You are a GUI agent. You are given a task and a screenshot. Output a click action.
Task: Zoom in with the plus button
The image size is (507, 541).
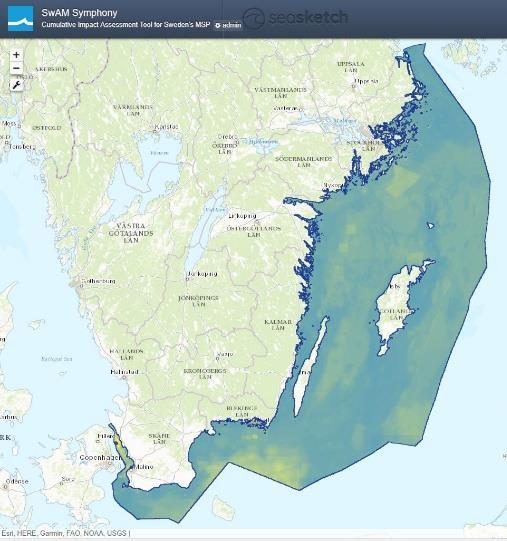16,55
